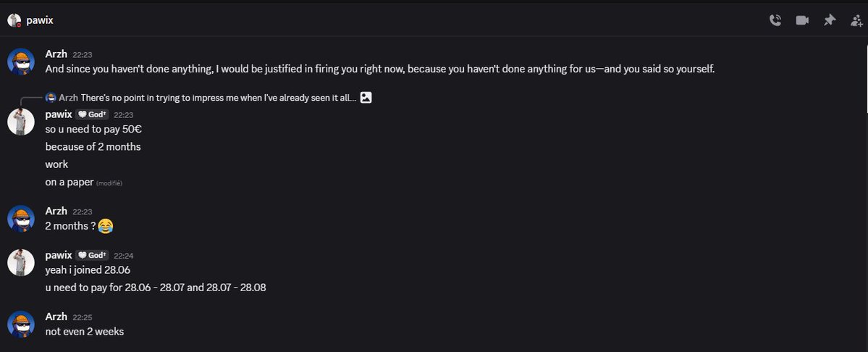
Task: Open pawix's avatar beside the 50€ message
Action: pos(21,122)
